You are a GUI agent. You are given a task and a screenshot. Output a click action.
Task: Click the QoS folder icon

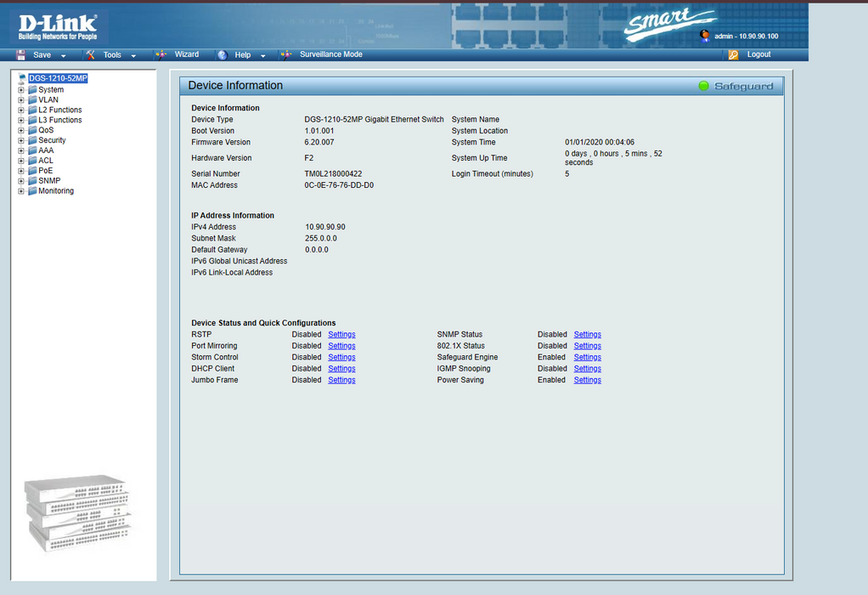[32, 130]
